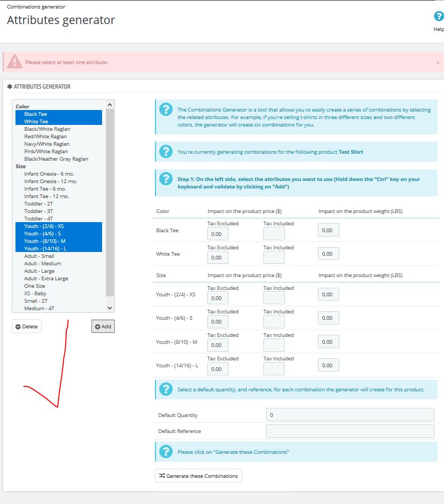Click the Default Quantity input field
444x504 pixels.
coord(350,415)
